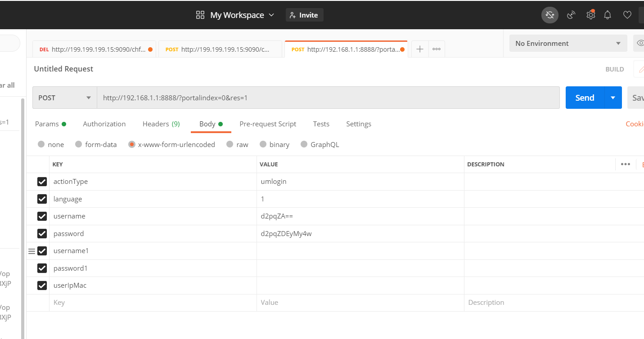Switch to the request Settings tab

coord(359,124)
